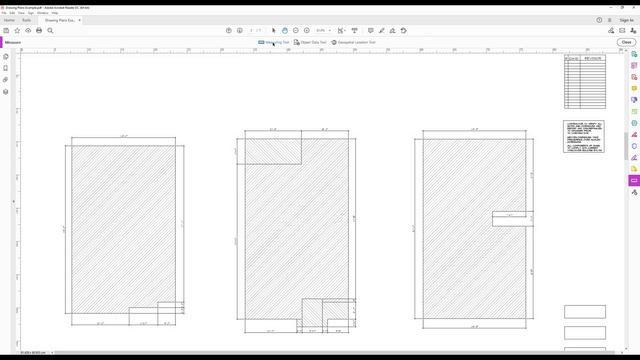Open the bookmarks panel in left sidebar
640x360 pixels.
pos(6,68)
